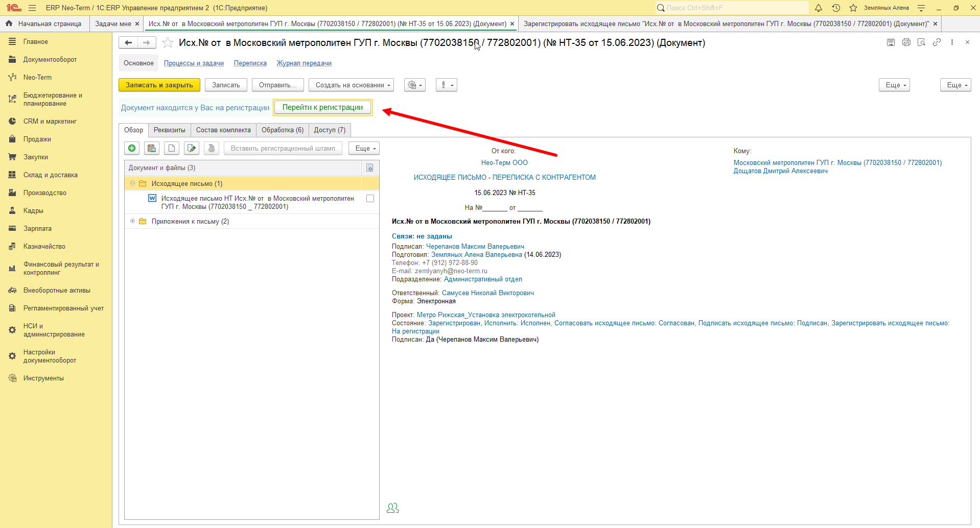
Task: Click the search field Поиск Ctrl+Shift+F
Action: 732,8
